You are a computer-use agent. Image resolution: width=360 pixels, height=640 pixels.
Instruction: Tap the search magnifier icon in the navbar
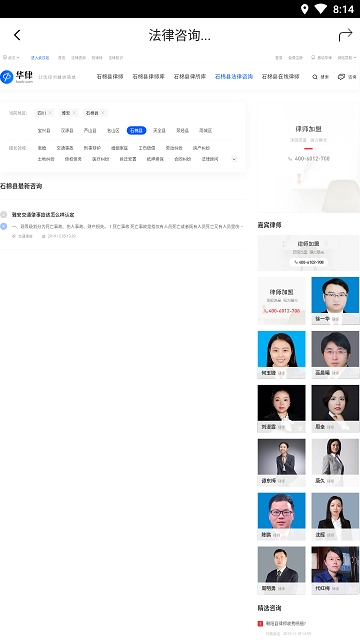click(x=315, y=77)
